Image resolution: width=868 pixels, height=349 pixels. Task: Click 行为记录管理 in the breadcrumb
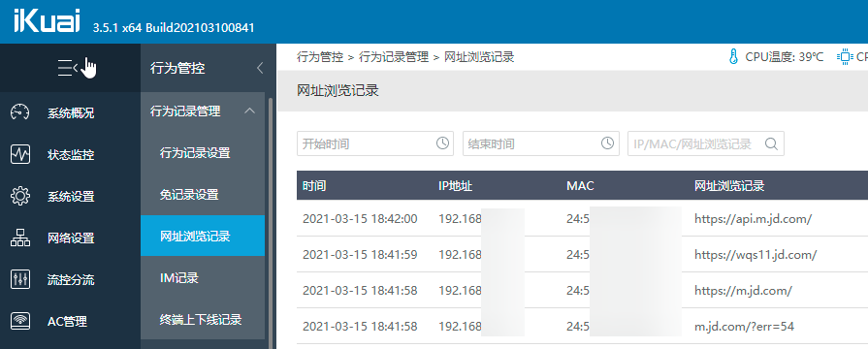(394, 56)
